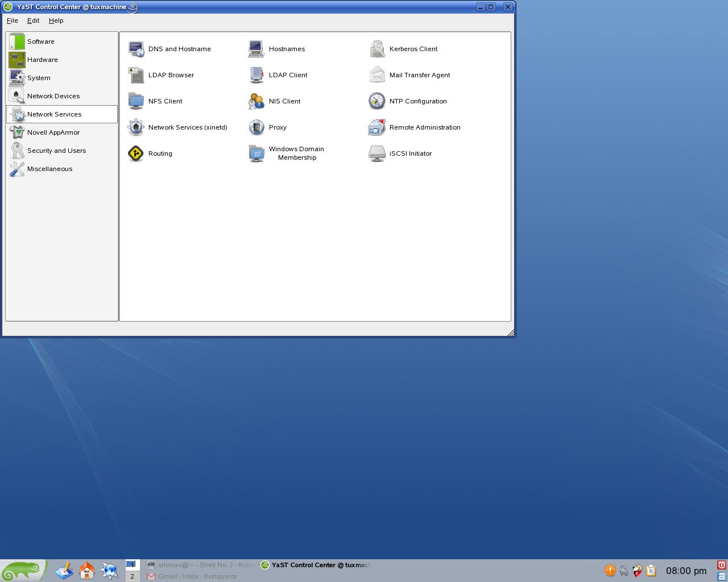Image resolution: width=728 pixels, height=582 pixels.
Task: Click the "Novell AppArmor" sidebar label
Action: 53,132
